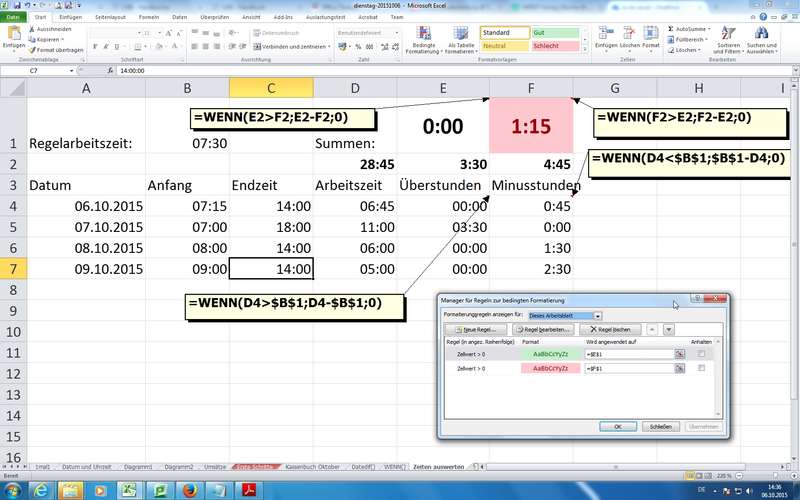Check Anhalten box for green rule

(x=702, y=354)
